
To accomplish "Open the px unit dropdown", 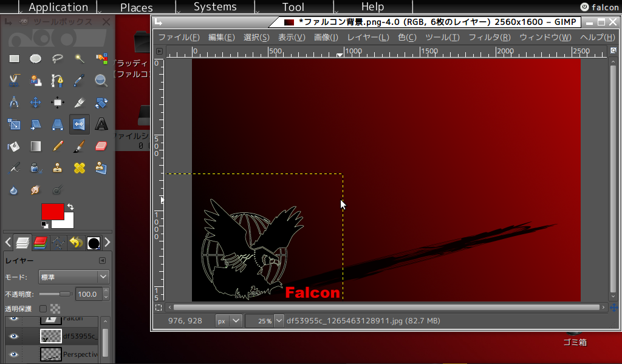I will pos(229,321).
